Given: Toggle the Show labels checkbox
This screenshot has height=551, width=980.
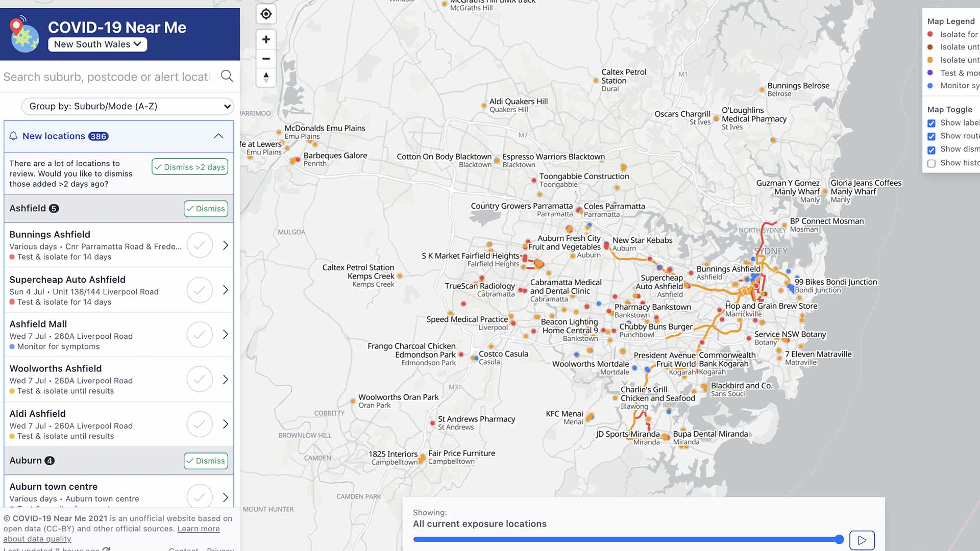Looking at the screenshot, I should (x=932, y=123).
